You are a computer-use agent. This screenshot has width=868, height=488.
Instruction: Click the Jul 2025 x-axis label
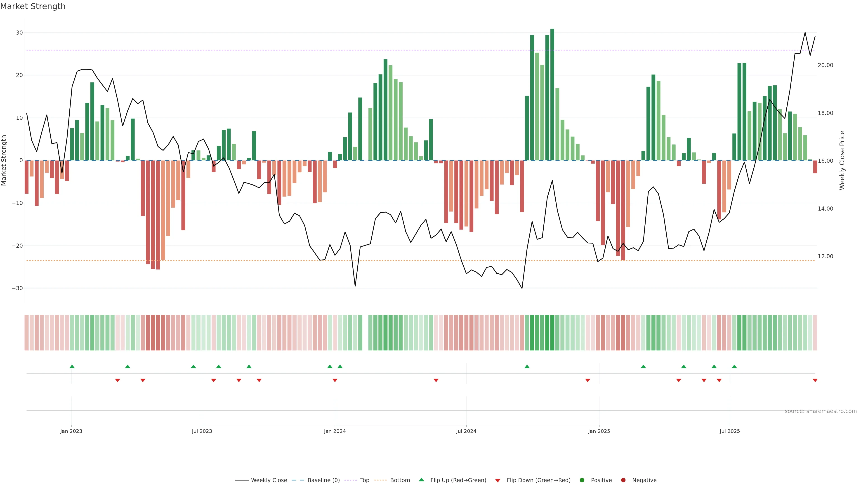click(x=729, y=431)
